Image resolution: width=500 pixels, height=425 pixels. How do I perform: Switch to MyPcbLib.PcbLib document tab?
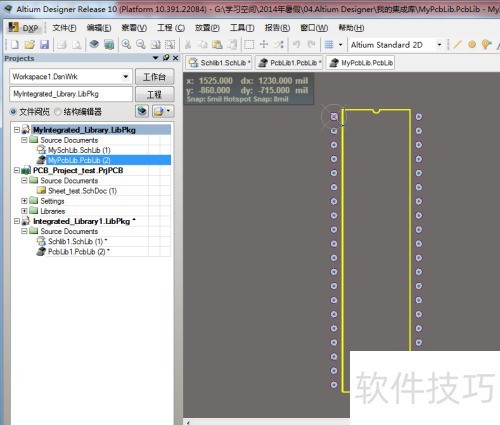[x=361, y=63]
